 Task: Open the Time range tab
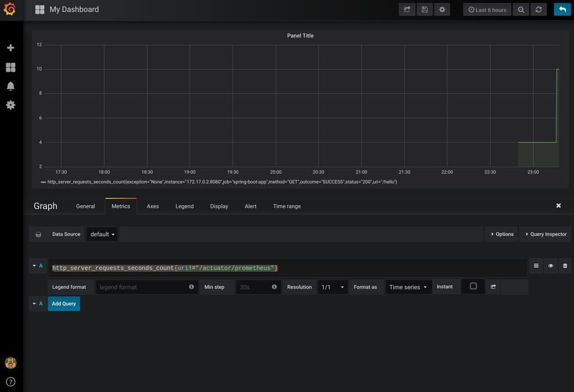coord(287,206)
